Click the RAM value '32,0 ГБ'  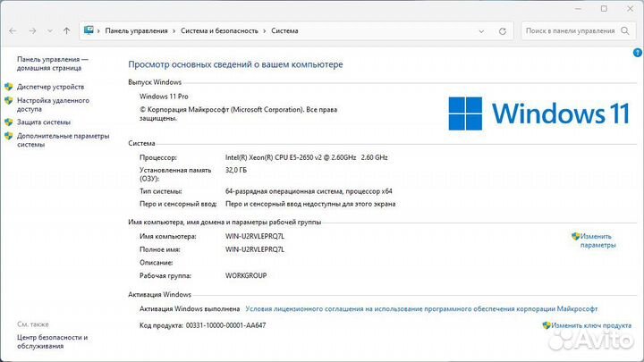[x=236, y=170]
